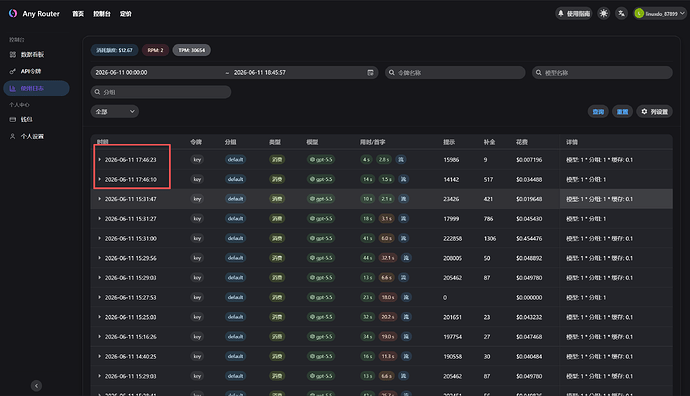Image resolution: width=690 pixels, height=396 pixels.
Task: Expand the 2026-06-11 15:31:00 log row
Action: (x=99, y=238)
